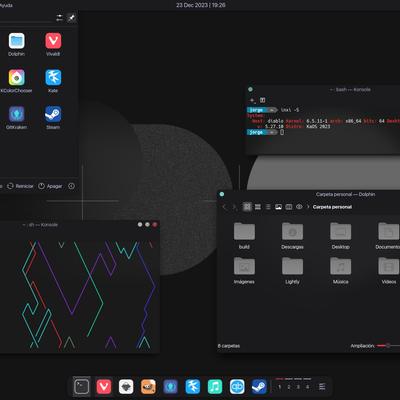Screen dimensions: 400x400
Task: Click the teal button on Dolphin title bar
Action: point(222,194)
